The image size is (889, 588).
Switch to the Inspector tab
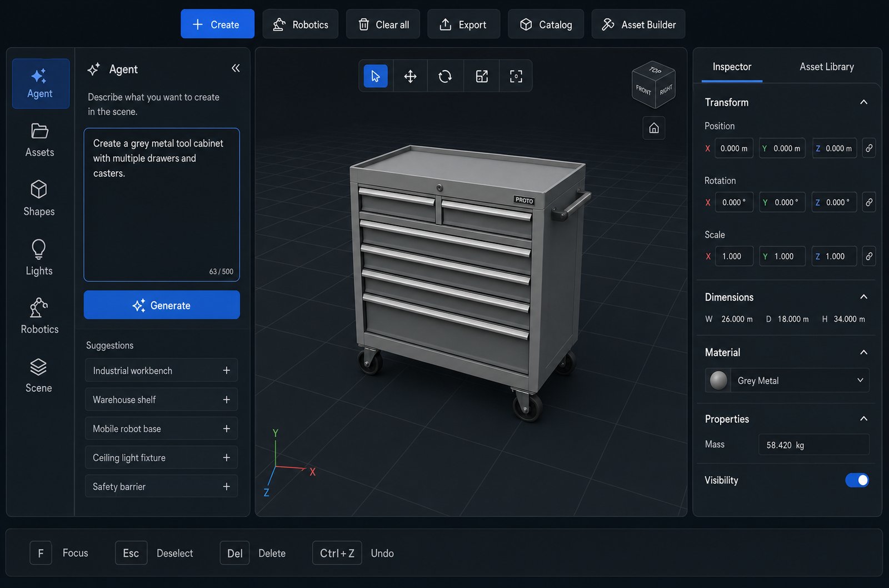point(732,67)
